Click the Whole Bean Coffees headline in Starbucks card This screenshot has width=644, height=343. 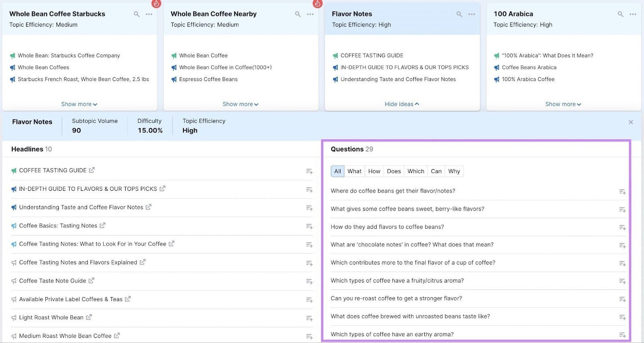pyautogui.click(x=43, y=67)
